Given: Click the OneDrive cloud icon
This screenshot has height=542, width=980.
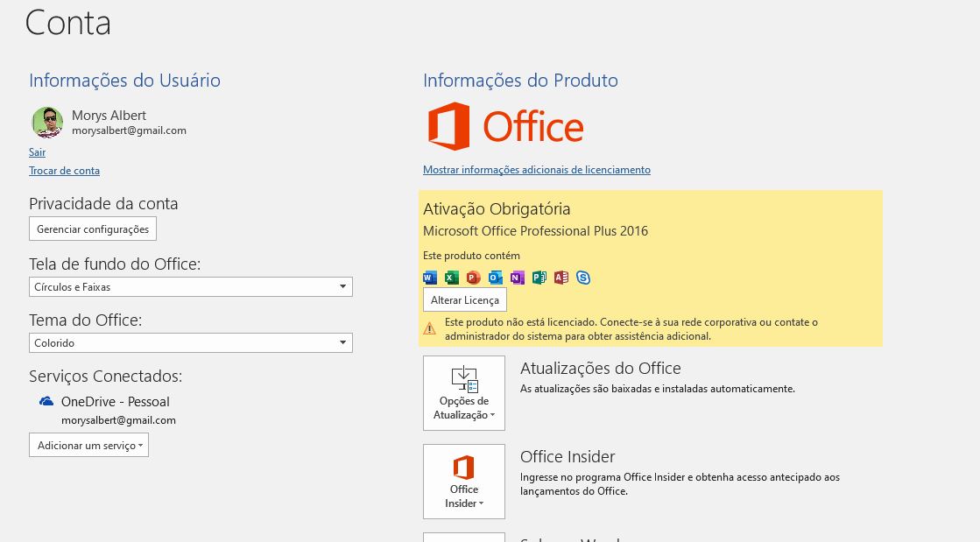Looking at the screenshot, I should (46, 401).
